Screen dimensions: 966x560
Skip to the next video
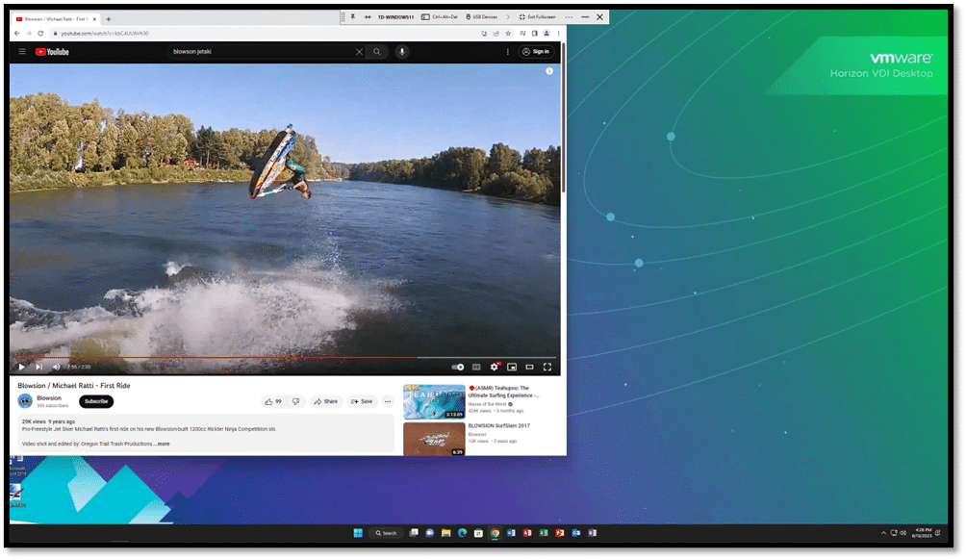tap(38, 368)
